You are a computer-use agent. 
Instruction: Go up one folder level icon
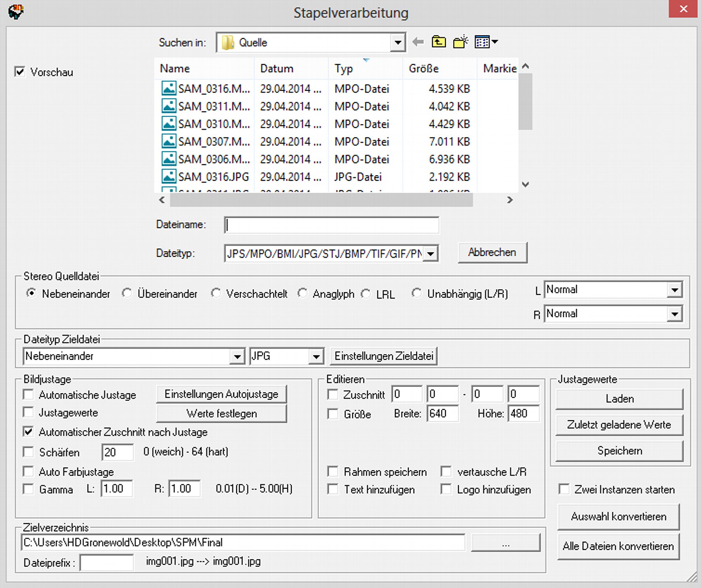pos(438,42)
